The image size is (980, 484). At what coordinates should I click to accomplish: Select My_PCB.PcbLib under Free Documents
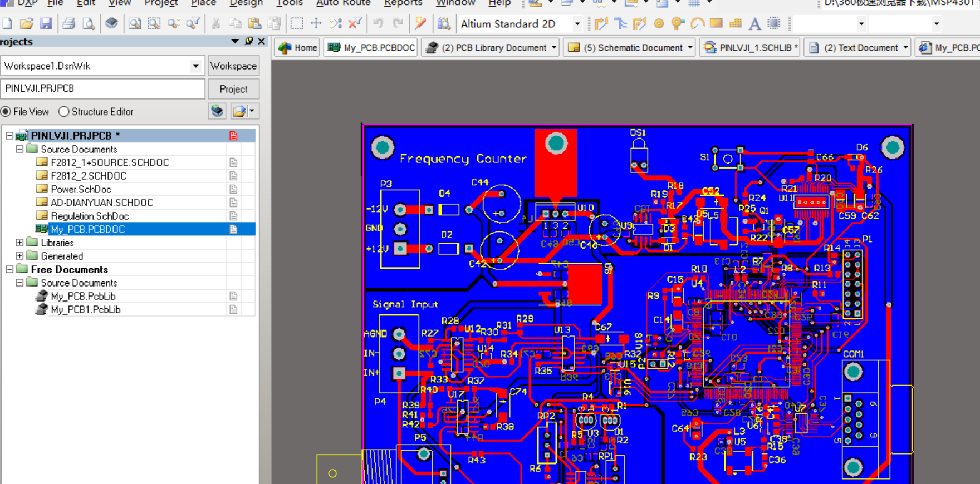83,296
